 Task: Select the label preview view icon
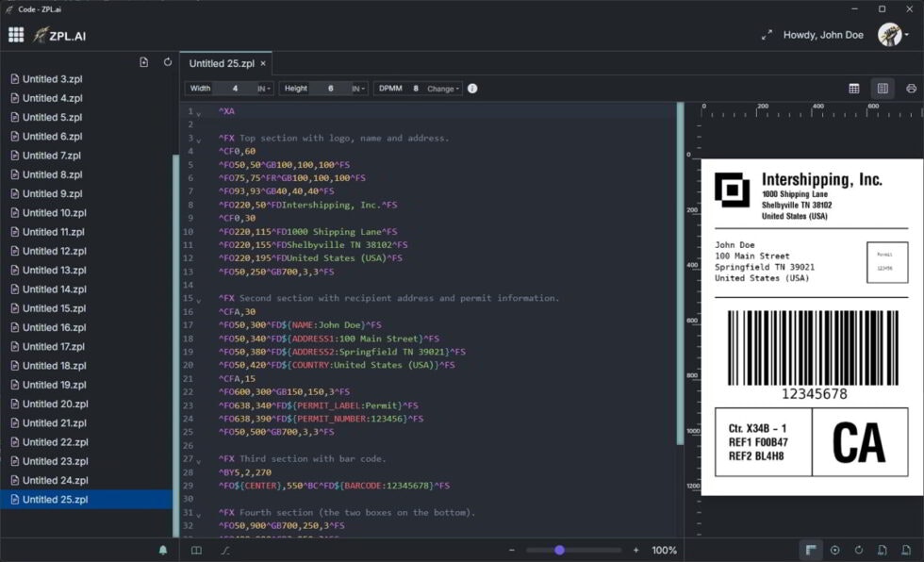883,88
